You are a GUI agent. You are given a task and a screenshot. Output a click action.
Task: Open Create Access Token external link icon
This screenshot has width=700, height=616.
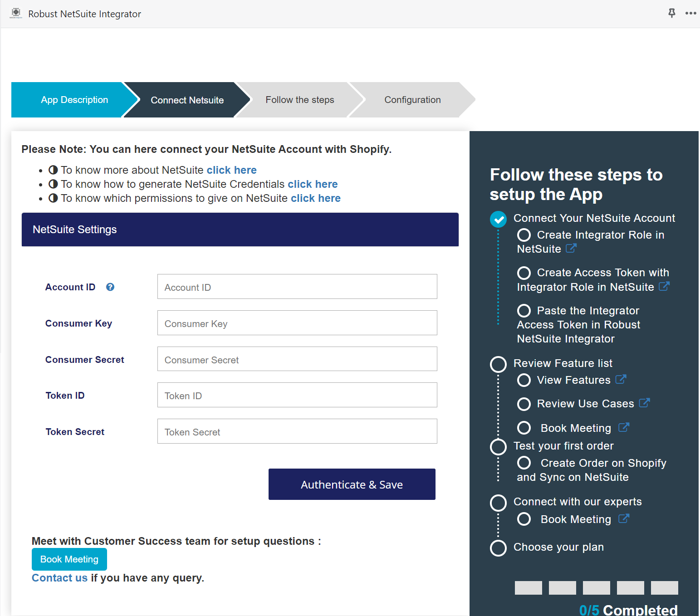pos(665,287)
